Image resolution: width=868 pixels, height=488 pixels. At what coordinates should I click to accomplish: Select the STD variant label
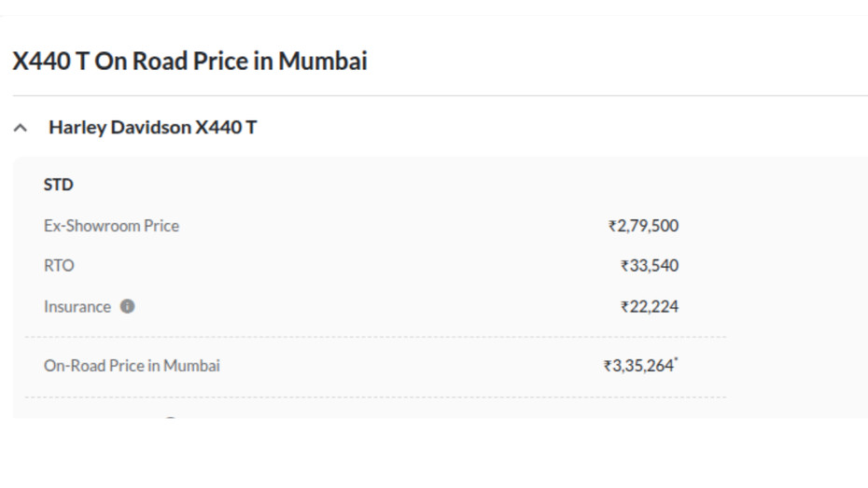click(x=58, y=185)
